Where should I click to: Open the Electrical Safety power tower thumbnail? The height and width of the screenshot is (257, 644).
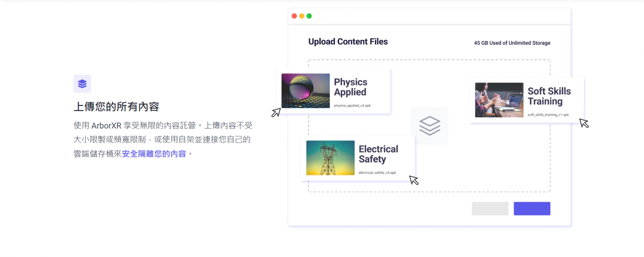pos(330,158)
